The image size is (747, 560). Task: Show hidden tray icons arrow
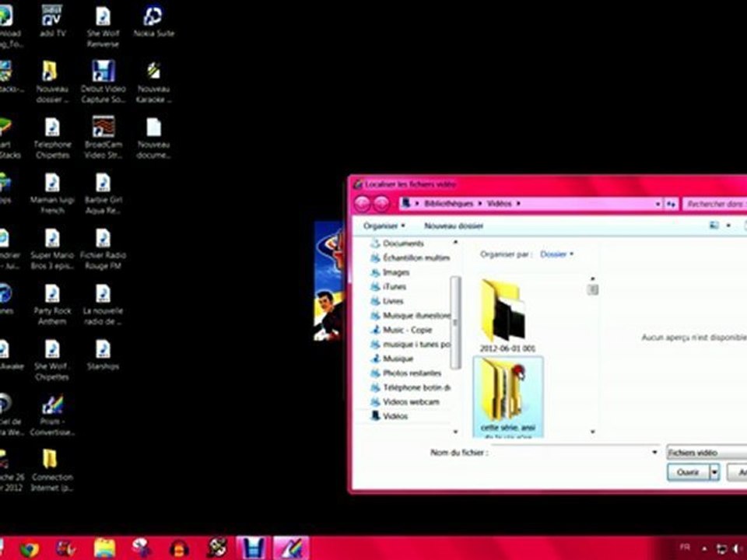[704, 549]
